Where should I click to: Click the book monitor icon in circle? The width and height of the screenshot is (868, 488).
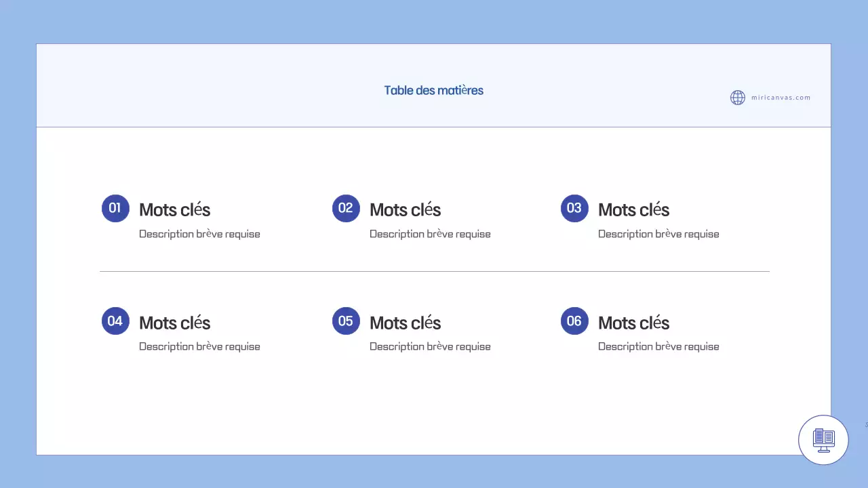pos(823,440)
